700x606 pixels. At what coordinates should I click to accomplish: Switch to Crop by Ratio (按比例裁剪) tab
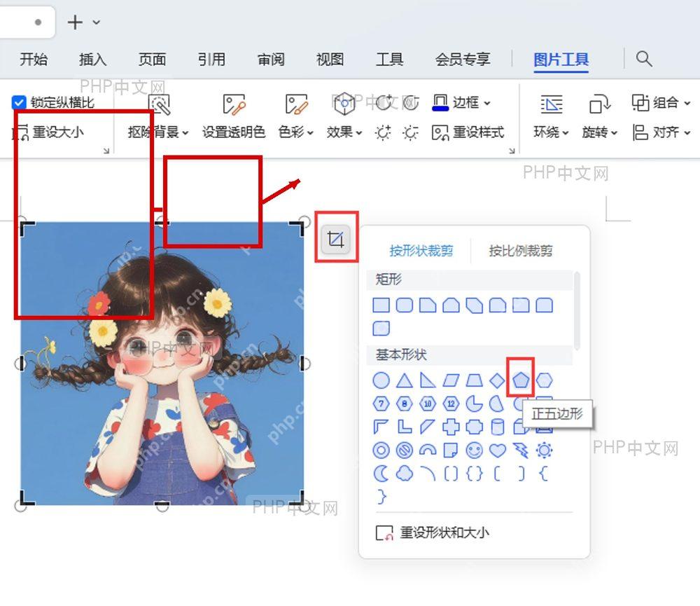pos(521,251)
